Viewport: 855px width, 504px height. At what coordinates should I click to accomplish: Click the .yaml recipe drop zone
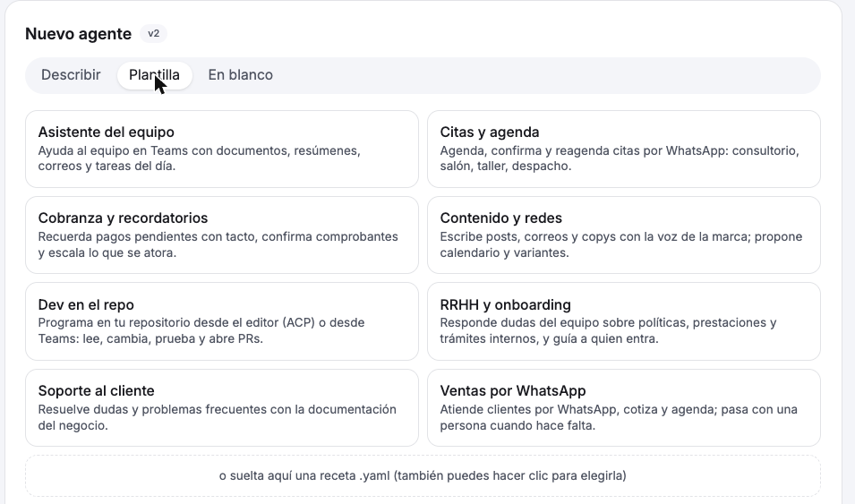(x=423, y=475)
